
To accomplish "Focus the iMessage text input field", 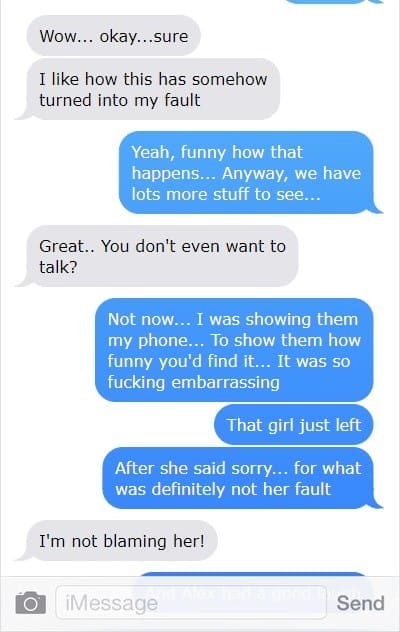I will [x=191, y=603].
